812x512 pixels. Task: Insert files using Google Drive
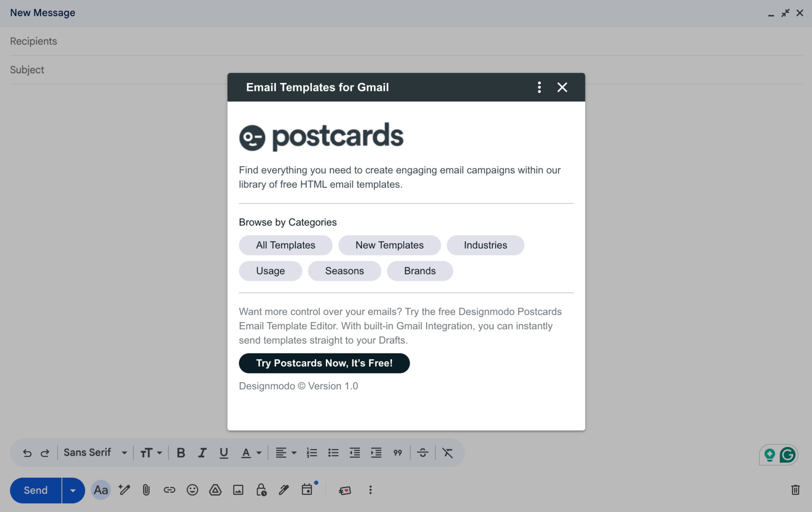click(215, 490)
